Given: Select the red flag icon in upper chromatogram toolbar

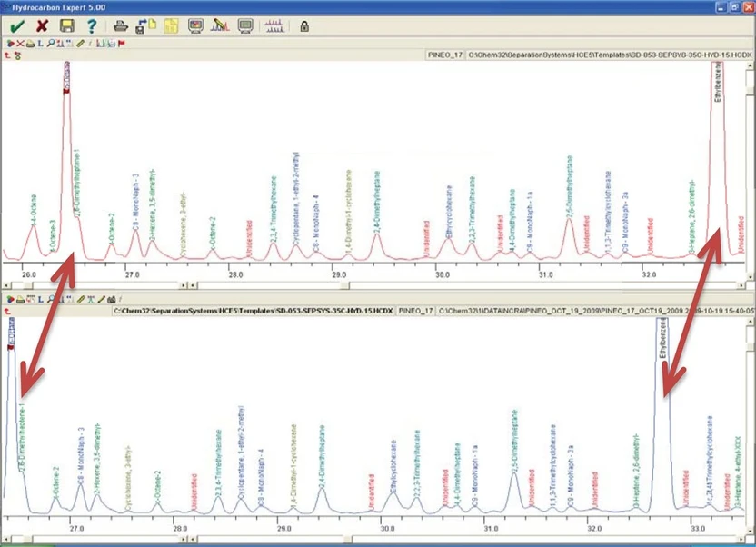Looking at the screenshot, I should pos(121,43).
